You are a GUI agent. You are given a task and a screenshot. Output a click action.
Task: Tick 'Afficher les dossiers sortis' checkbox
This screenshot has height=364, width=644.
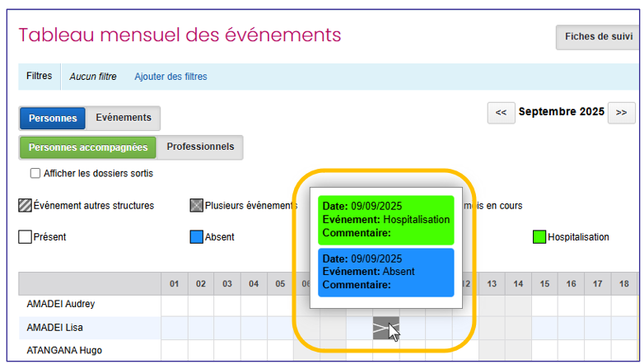pos(35,174)
